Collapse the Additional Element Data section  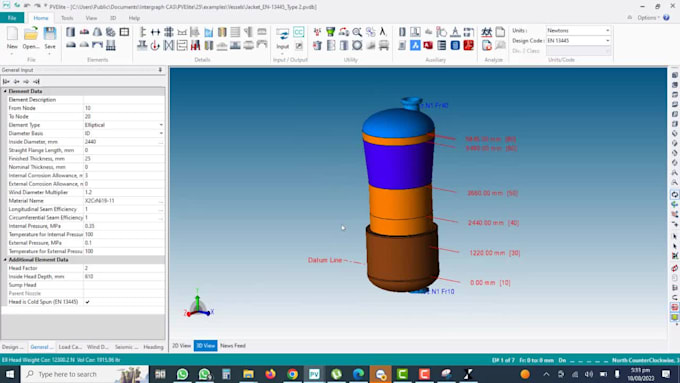coord(5,259)
